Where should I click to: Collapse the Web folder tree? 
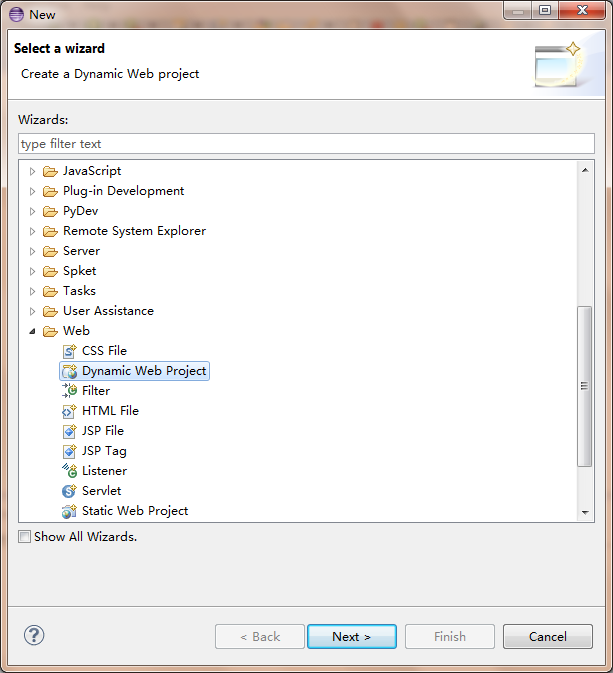click(x=33, y=331)
